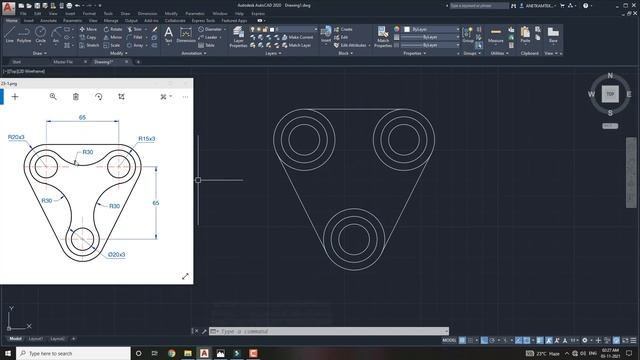Click Zoom icon in image viewer
This screenshot has width=640, height=360.
(x=53, y=97)
